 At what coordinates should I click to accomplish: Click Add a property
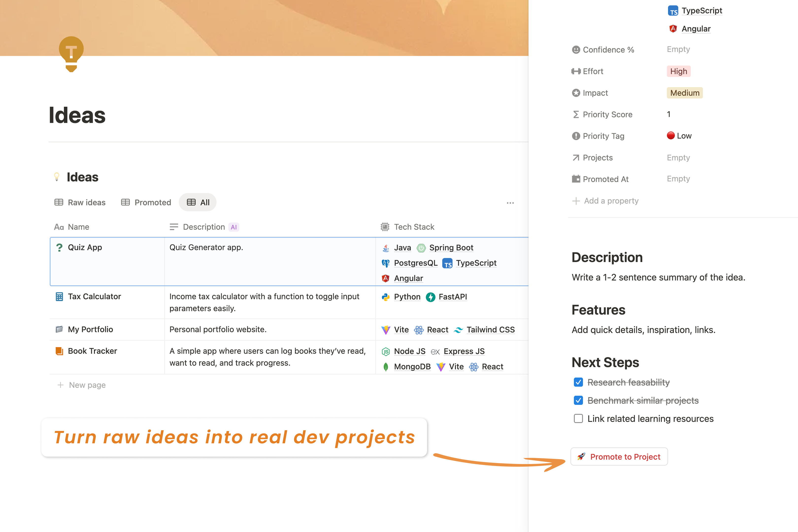click(x=605, y=201)
